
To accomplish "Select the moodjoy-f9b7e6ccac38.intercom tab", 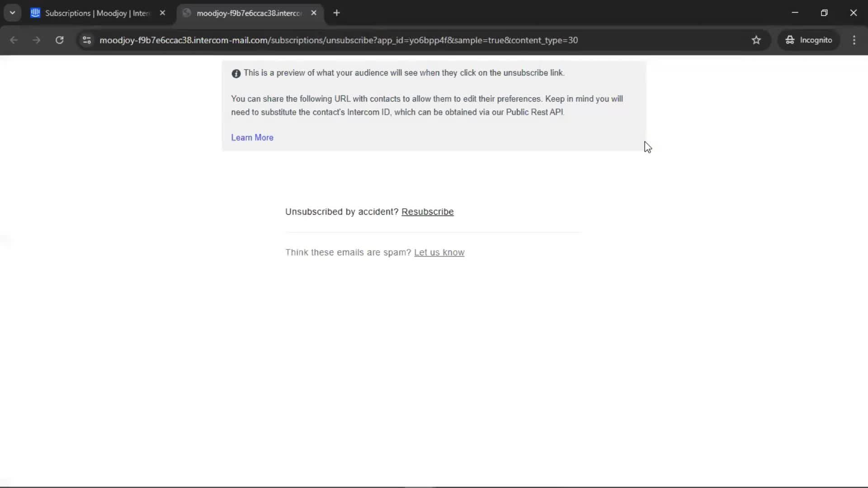I will pyautogui.click(x=250, y=13).
